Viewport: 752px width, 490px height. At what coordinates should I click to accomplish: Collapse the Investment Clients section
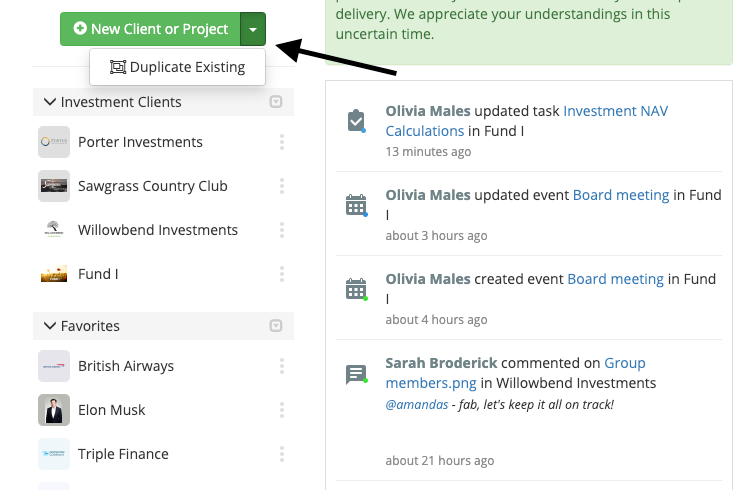coord(48,102)
